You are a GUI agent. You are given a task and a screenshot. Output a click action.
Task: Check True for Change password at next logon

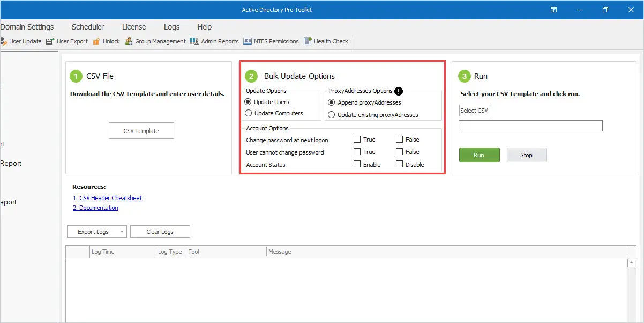click(357, 140)
